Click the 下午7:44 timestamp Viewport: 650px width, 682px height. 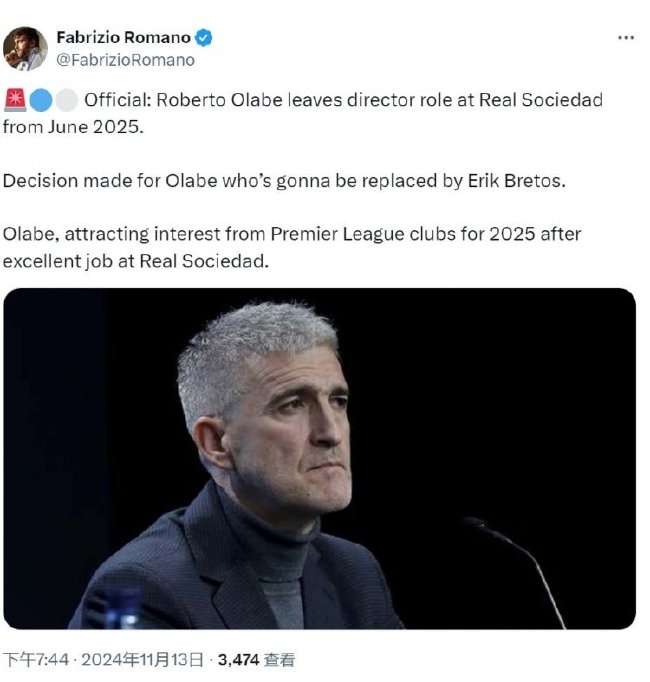point(36,660)
